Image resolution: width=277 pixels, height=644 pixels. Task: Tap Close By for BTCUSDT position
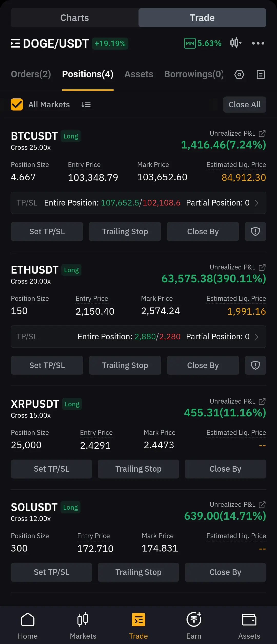pyautogui.click(x=203, y=231)
